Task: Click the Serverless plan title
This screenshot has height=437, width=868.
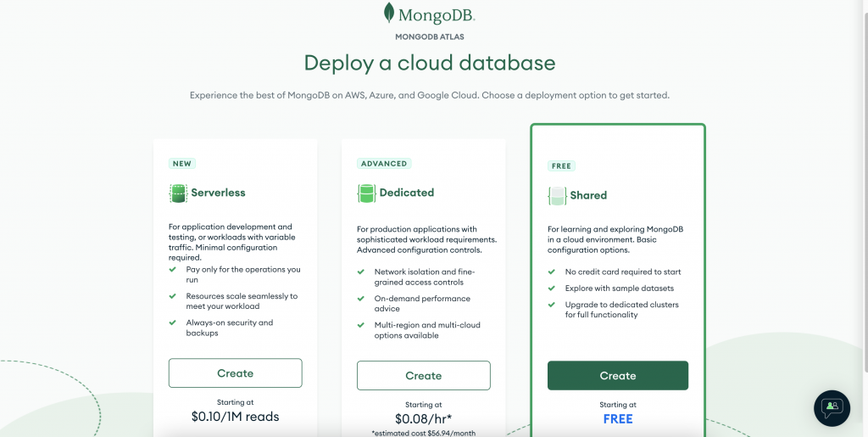Action: coord(218,193)
